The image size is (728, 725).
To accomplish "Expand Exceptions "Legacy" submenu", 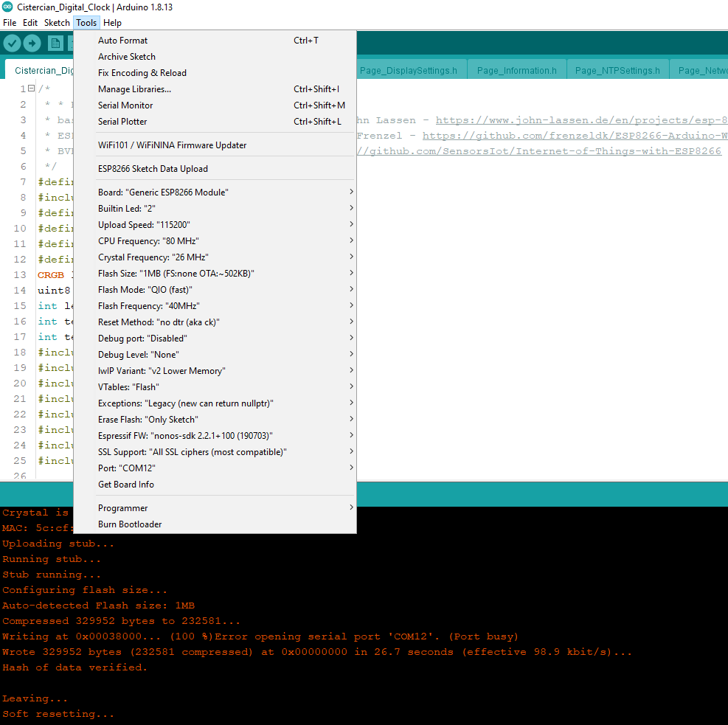I will [x=215, y=403].
